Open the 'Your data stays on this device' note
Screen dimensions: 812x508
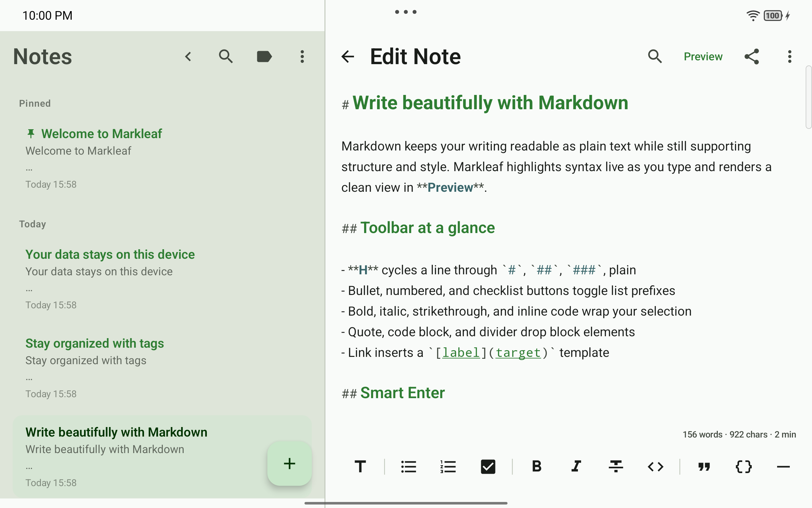[x=162, y=279]
